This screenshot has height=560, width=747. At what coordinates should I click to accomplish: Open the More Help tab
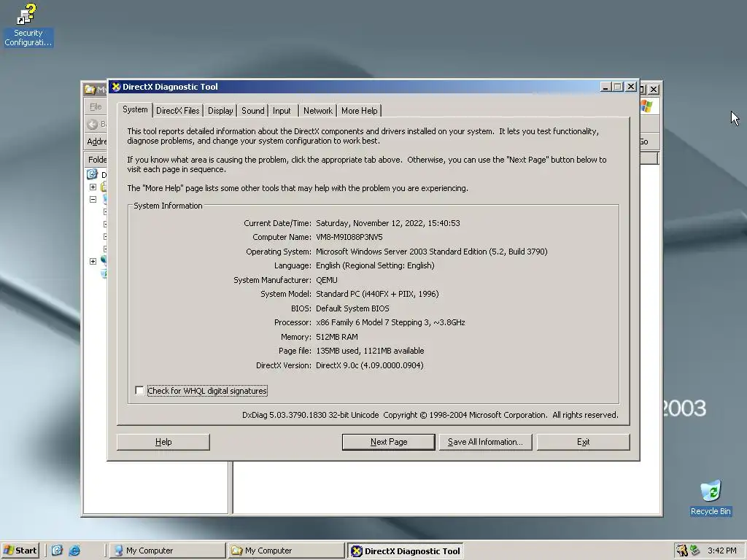pyautogui.click(x=359, y=111)
